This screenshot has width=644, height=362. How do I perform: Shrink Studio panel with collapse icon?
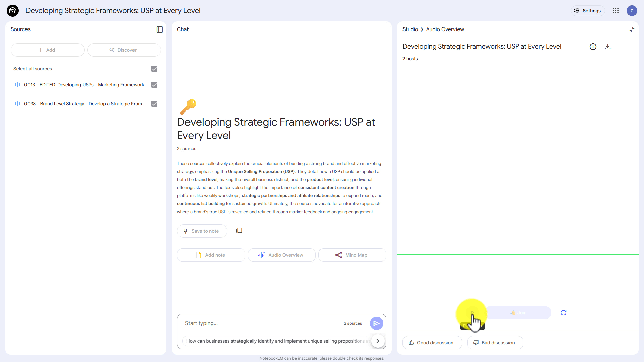tap(632, 29)
